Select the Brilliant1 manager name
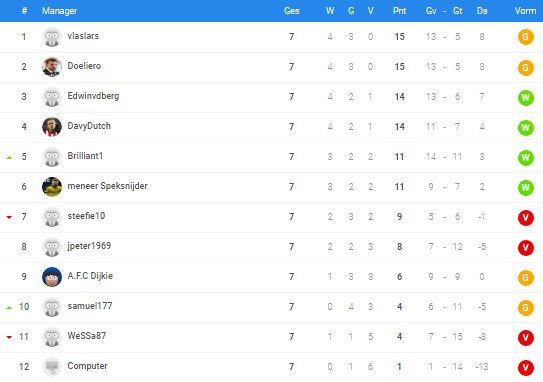This screenshot has height=382, width=543. click(85, 156)
